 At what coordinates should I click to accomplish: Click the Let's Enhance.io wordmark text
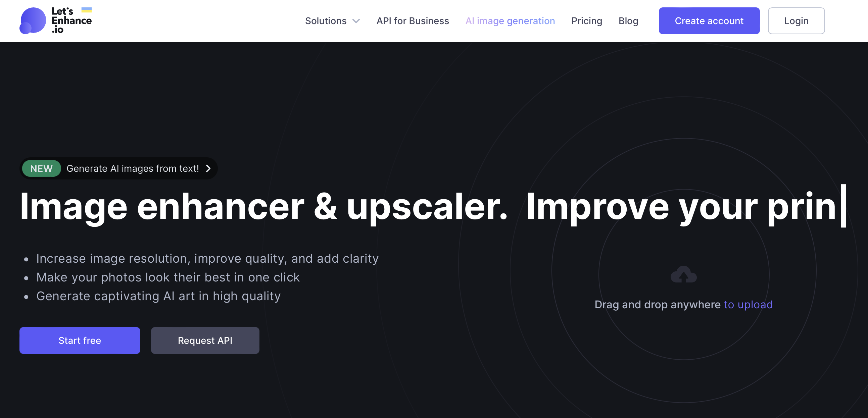[x=71, y=20]
